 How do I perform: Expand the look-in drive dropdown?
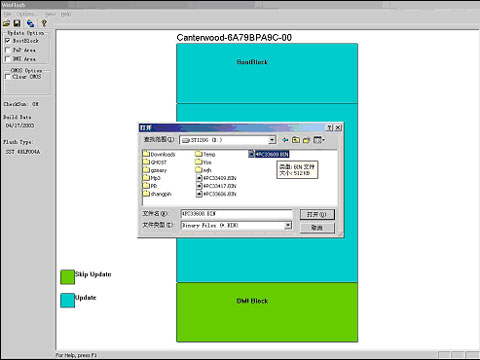(272, 140)
